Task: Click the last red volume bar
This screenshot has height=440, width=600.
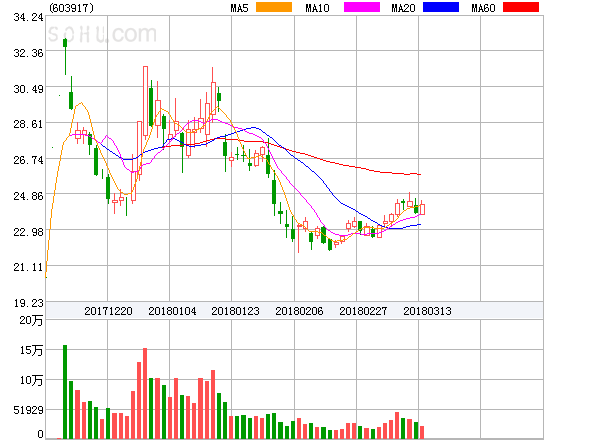Action: (422, 432)
